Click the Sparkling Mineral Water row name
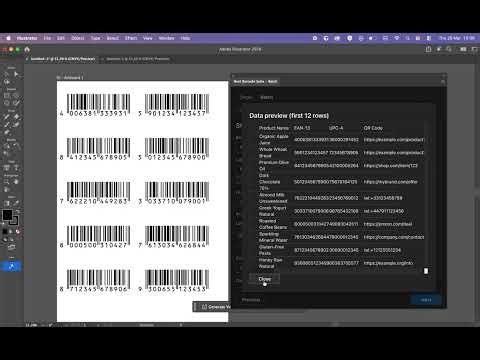The height and width of the screenshot is (360, 480). 273,237
